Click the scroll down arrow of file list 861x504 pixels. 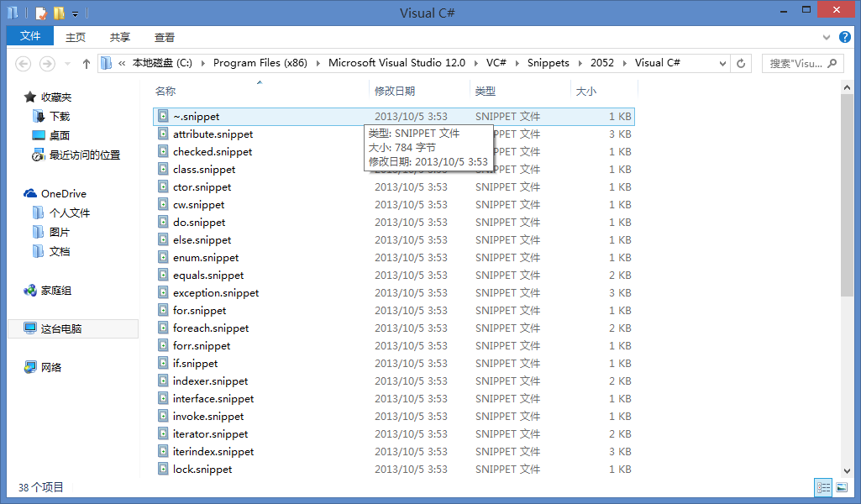[x=848, y=471]
